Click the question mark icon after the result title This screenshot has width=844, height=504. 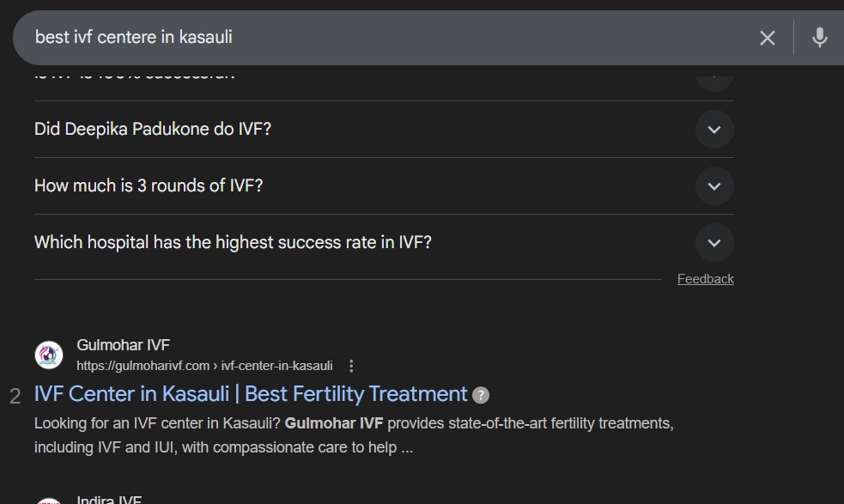481,395
